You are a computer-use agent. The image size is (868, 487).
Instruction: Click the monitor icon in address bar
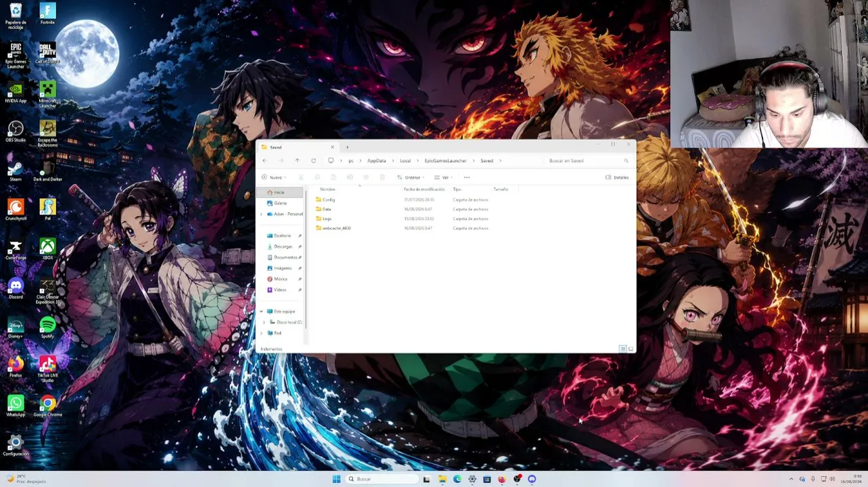tap(331, 161)
